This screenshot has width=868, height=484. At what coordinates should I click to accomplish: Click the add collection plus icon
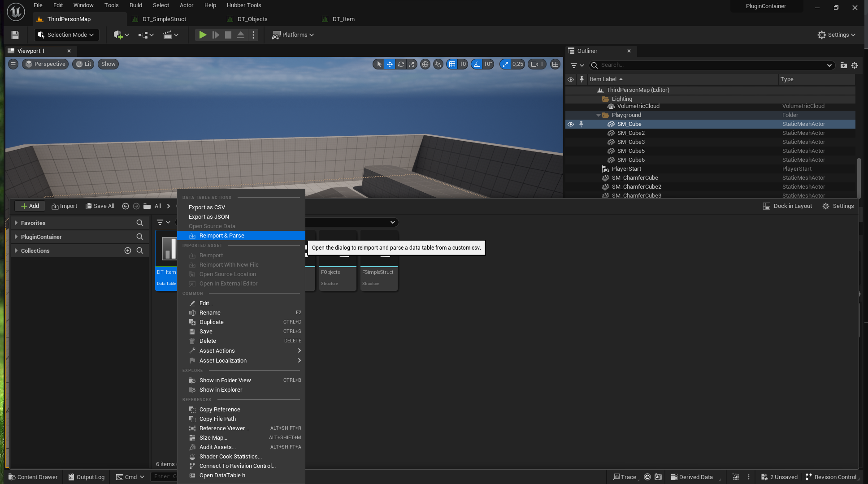click(128, 251)
